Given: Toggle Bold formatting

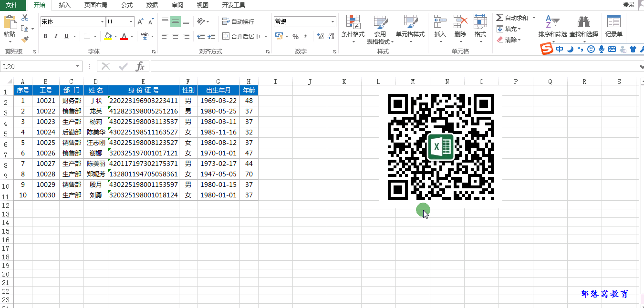Looking at the screenshot, I should coord(45,36).
